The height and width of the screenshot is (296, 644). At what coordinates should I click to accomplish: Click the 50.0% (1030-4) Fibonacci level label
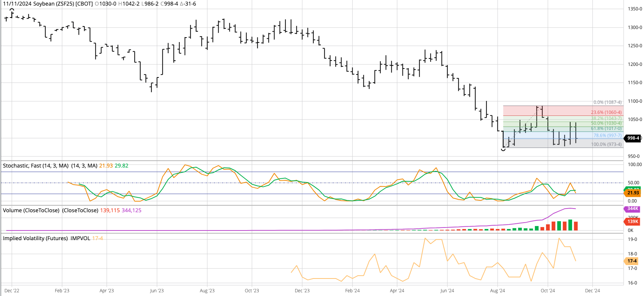606,123
